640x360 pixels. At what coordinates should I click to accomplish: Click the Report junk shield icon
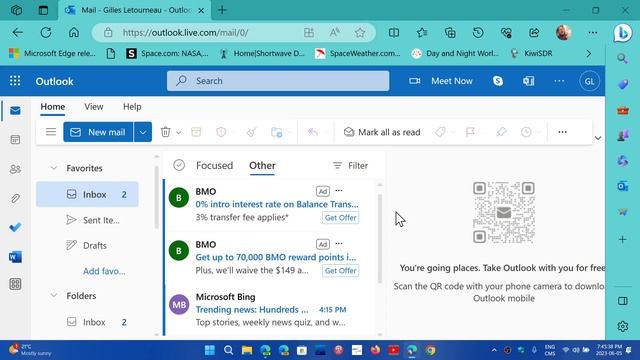221,132
